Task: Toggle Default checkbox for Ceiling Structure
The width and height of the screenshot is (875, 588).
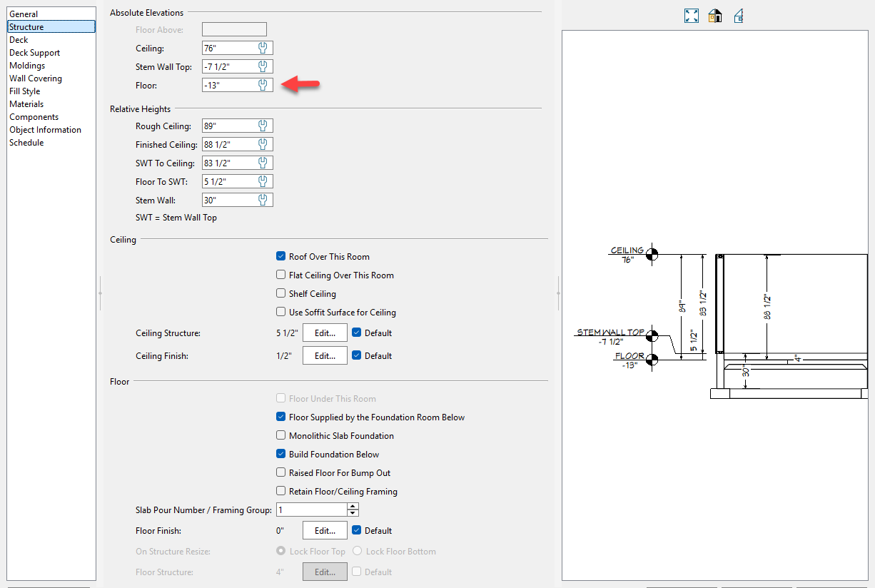Action: [357, 333]
